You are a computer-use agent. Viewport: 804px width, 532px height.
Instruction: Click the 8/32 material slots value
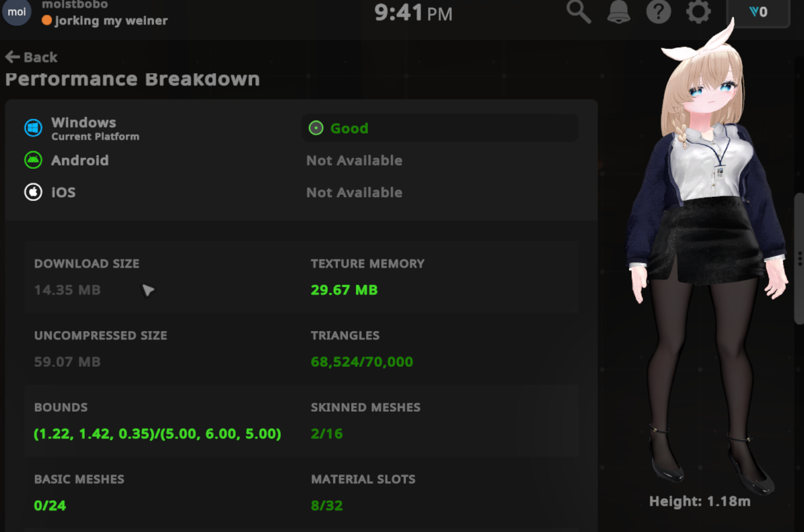327,506
